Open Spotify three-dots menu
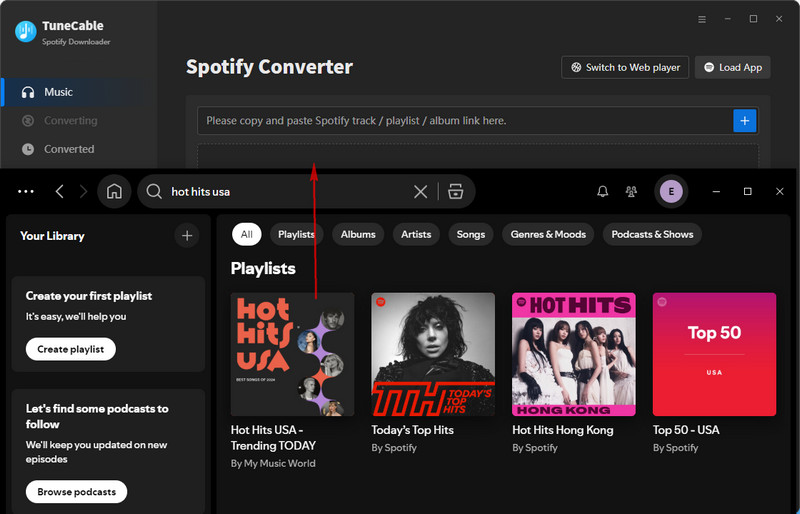Image resolution: width=800 pixels, height=514 pixels. click(26, 191)
